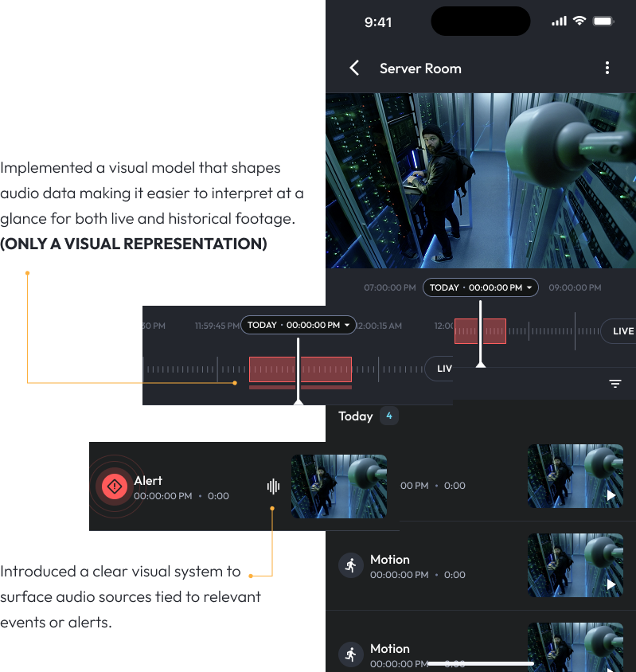This screenshot has width=636, height=672.
Task: Click the Alert label text
Action: [148, 480]
